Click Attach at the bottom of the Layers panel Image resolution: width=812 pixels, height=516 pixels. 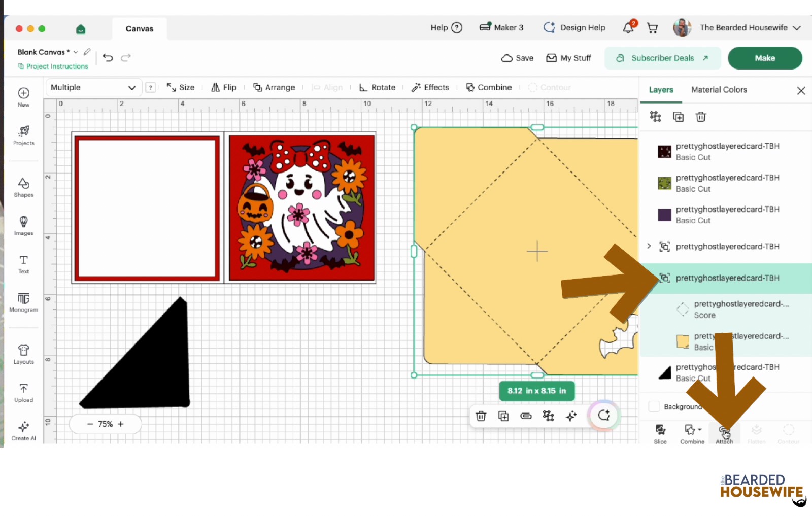point(724,434)
